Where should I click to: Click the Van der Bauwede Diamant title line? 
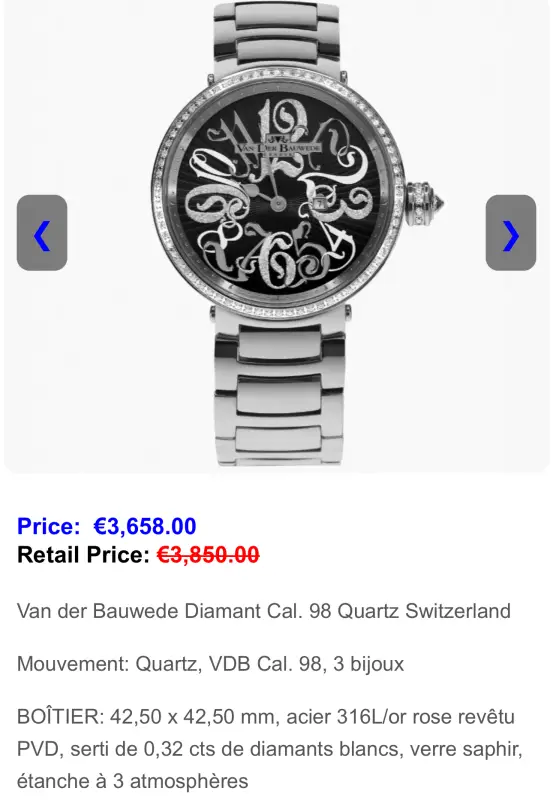(264, 611)
